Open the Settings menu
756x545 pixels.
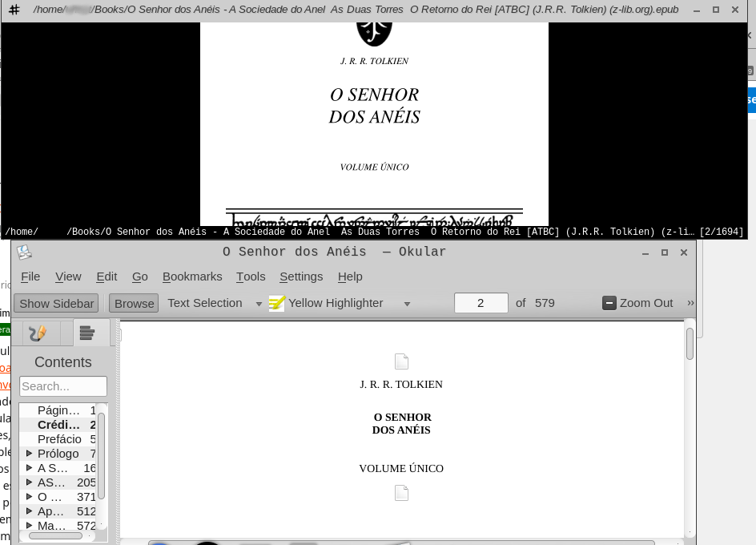pos(301,277)
